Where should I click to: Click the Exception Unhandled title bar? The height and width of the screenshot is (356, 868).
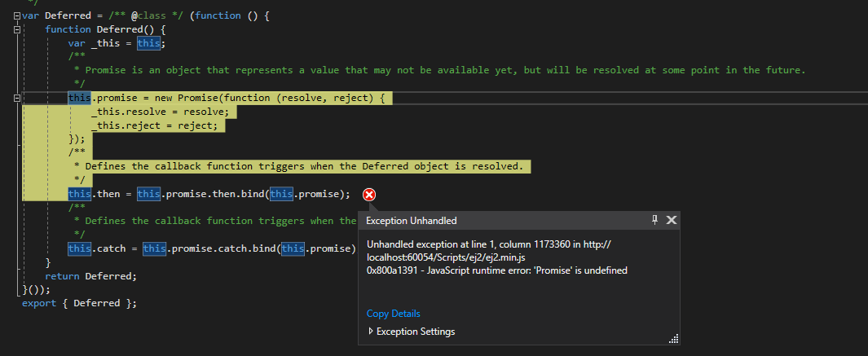[x=489, y=220]
